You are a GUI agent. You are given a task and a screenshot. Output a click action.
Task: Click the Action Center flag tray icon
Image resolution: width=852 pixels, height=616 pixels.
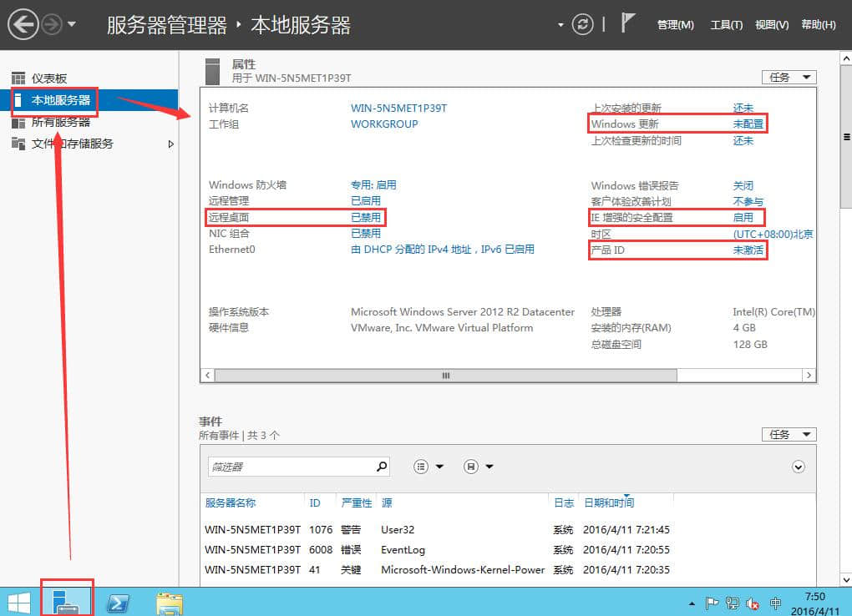click(712, 603)
